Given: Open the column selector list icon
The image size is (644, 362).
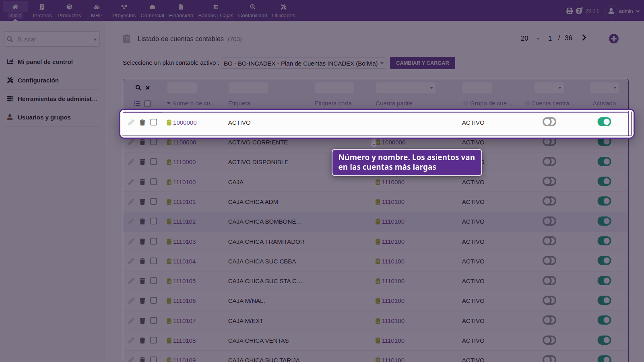Looking at the screenshot, I should click(x=137, y=103).
